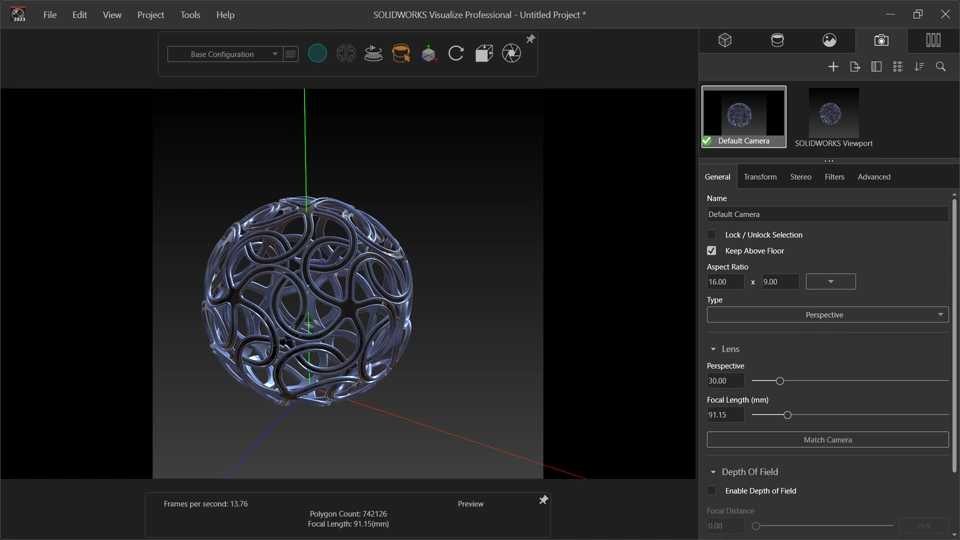This screenshot has height=540, width=960.
Task: Collapse the Lens section
Action: (713, 349)
